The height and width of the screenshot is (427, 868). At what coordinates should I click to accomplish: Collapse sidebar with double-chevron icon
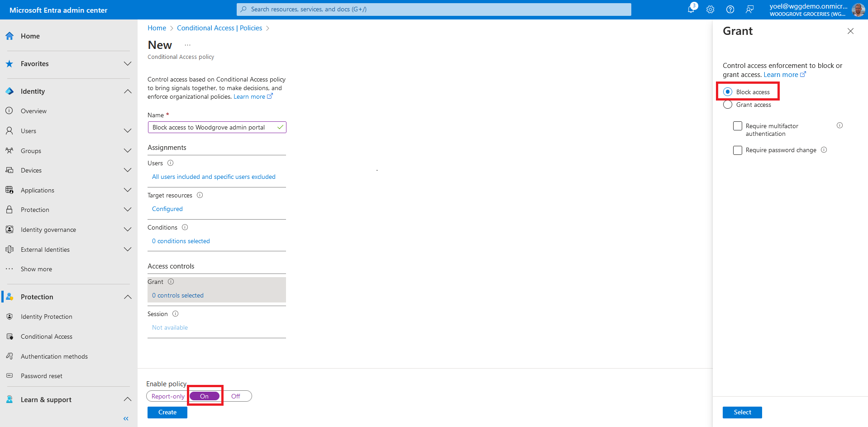126,418
